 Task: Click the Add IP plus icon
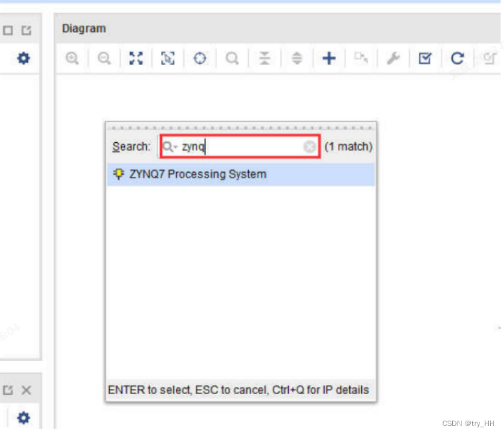tap(329, 58)
